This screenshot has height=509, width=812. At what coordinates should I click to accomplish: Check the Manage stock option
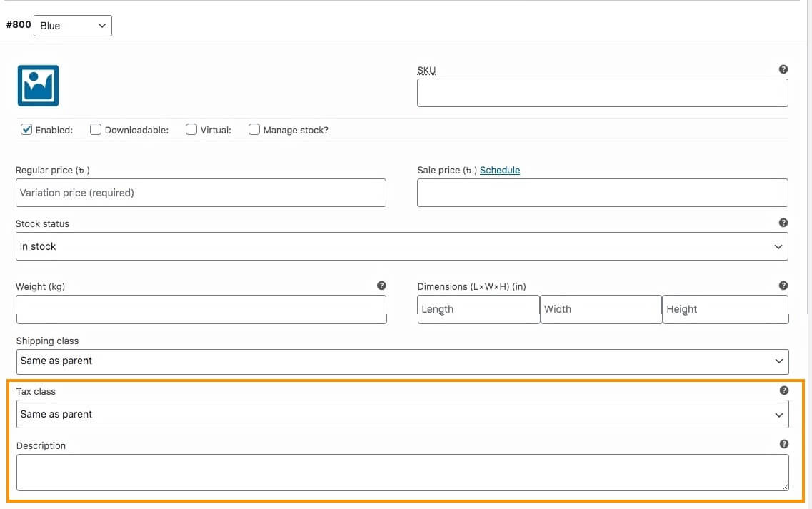pos(254,129)
